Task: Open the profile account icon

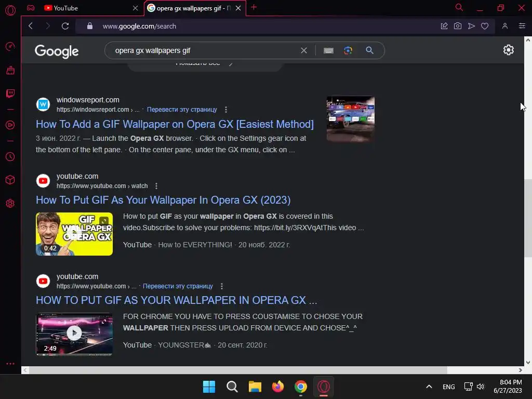Action: point(505,26)
